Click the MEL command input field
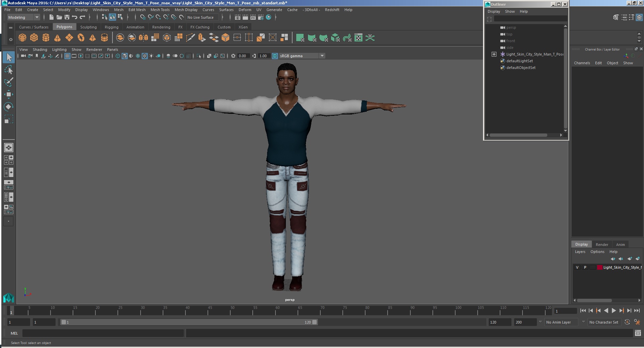 pyautogui.click(x=103, y=333)
